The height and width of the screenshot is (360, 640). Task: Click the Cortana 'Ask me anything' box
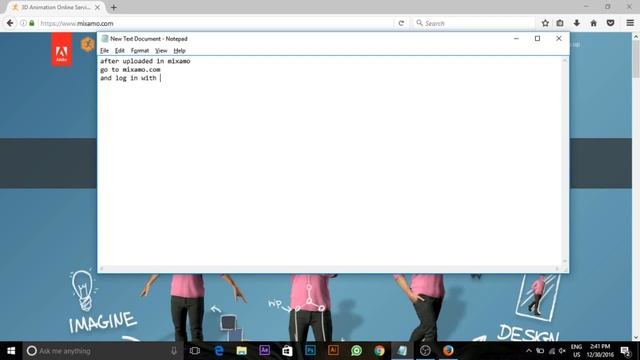(x=102, y=351)
